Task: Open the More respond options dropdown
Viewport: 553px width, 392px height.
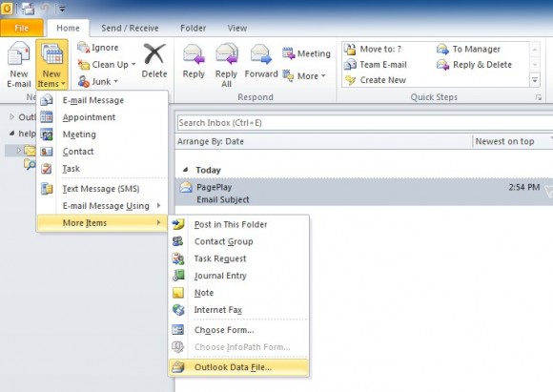Action: click(303, 76)
